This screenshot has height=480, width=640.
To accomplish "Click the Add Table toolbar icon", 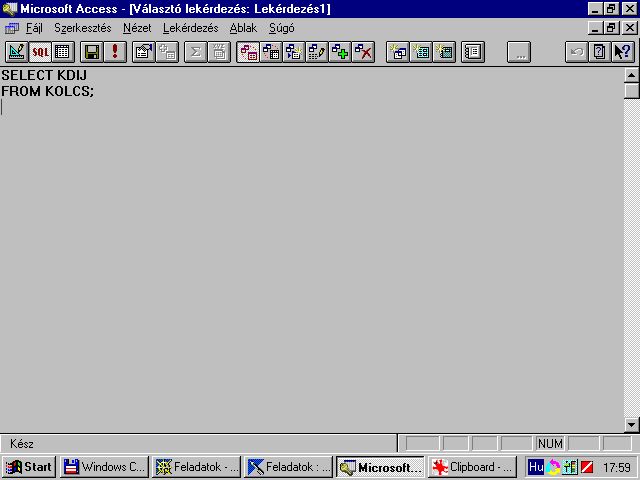I will point(167,52).
